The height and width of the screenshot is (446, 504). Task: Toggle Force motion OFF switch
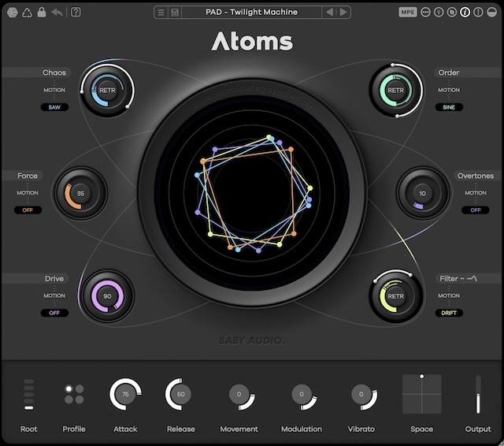tap(28, 210)
